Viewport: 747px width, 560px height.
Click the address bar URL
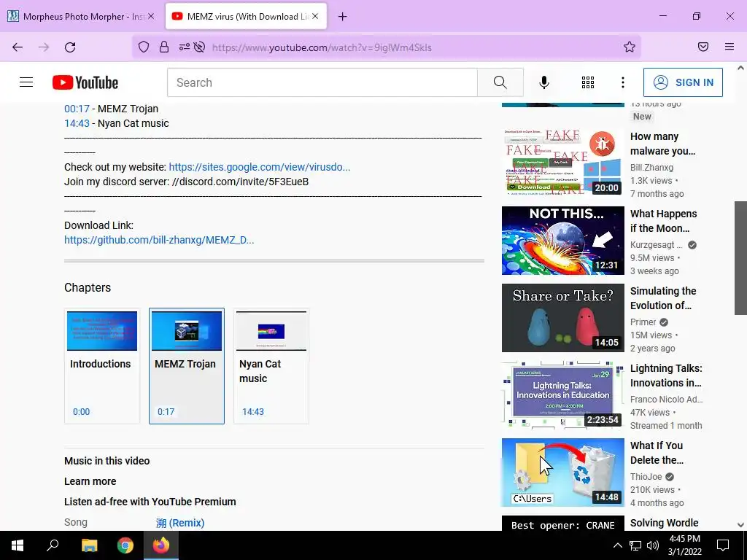[322, 47]
